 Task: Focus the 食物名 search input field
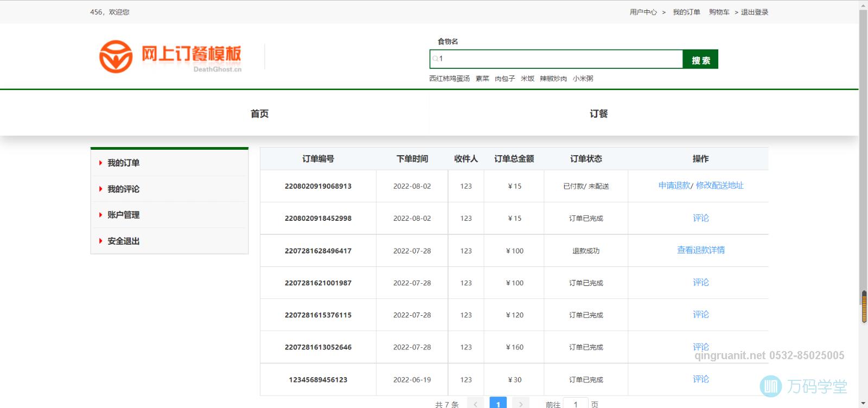pos(556,59)
